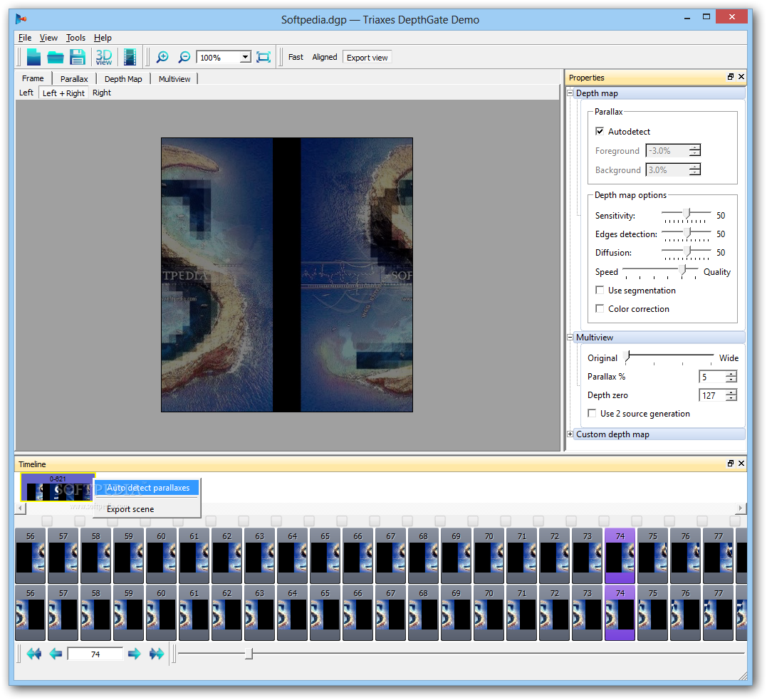Show the Right view only
The image size is (767, 700).
pyautogui.click(x=102, y=93)
